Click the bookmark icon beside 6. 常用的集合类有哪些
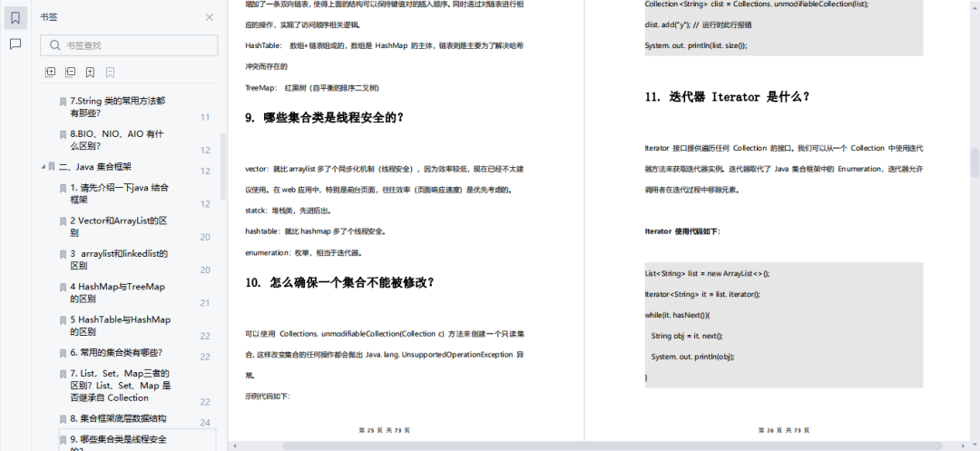This screenshot has width=980, height=451. 64,353
